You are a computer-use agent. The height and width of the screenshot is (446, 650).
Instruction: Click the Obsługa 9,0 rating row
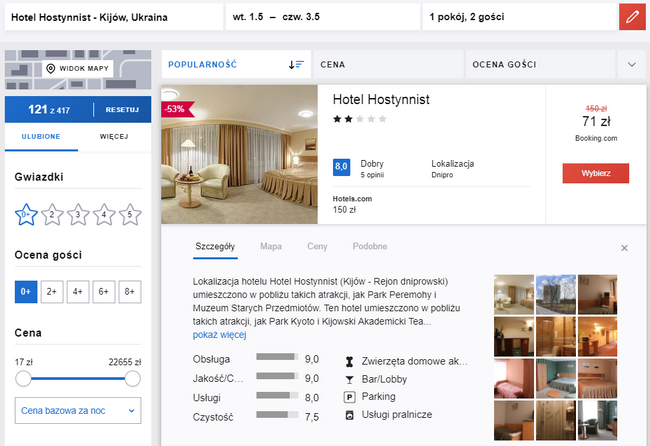256,359
